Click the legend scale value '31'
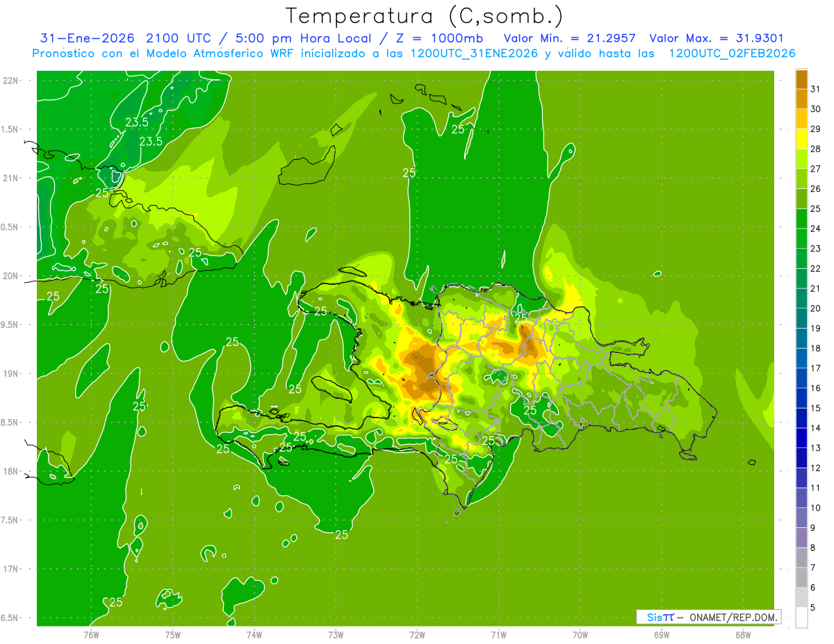 pyautogui.click(x=816, y=89)
